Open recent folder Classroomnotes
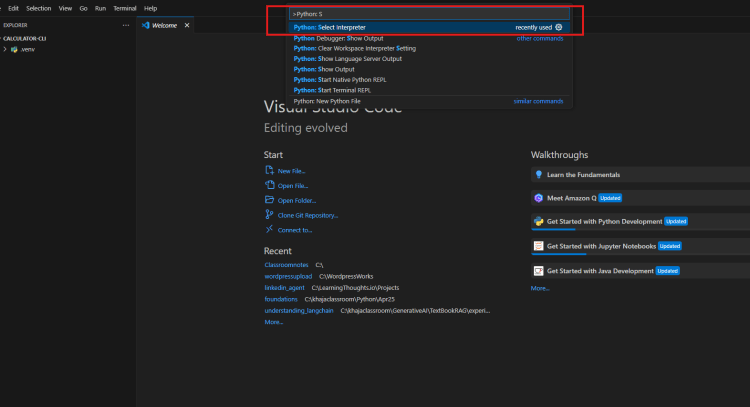 [286, 265]
